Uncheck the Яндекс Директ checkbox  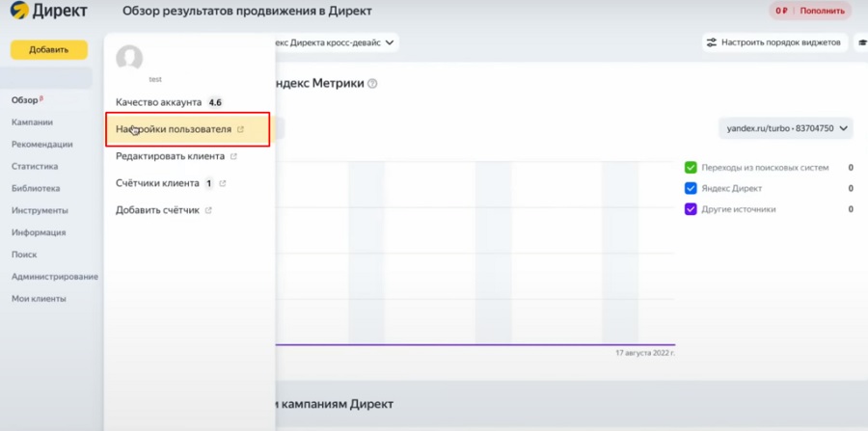coord(691,188)
